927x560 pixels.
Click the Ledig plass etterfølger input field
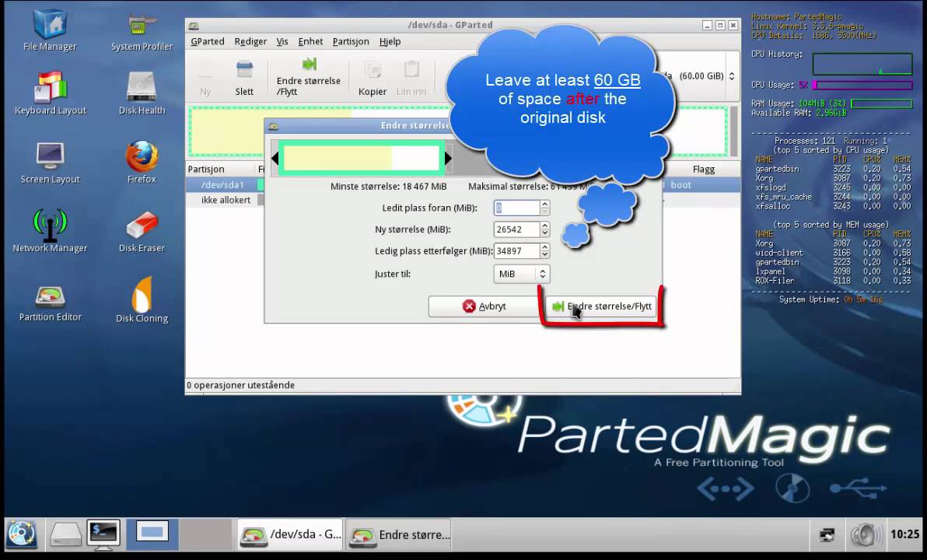516,250
